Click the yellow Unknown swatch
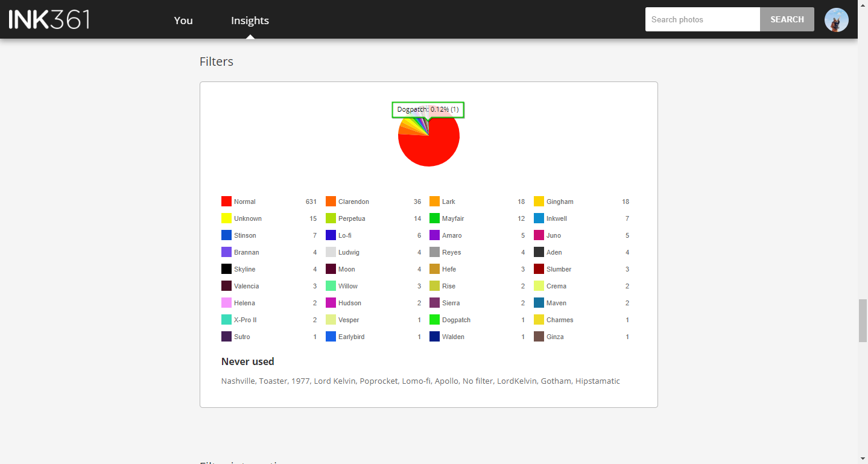The height and width of the screenshot is (464, 868). [x=226, y=218]
